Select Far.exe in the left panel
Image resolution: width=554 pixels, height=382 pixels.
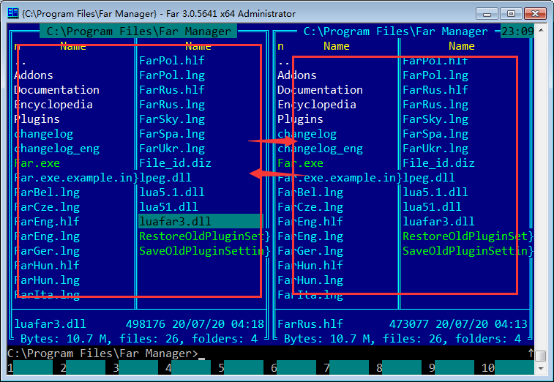[37, 163]
